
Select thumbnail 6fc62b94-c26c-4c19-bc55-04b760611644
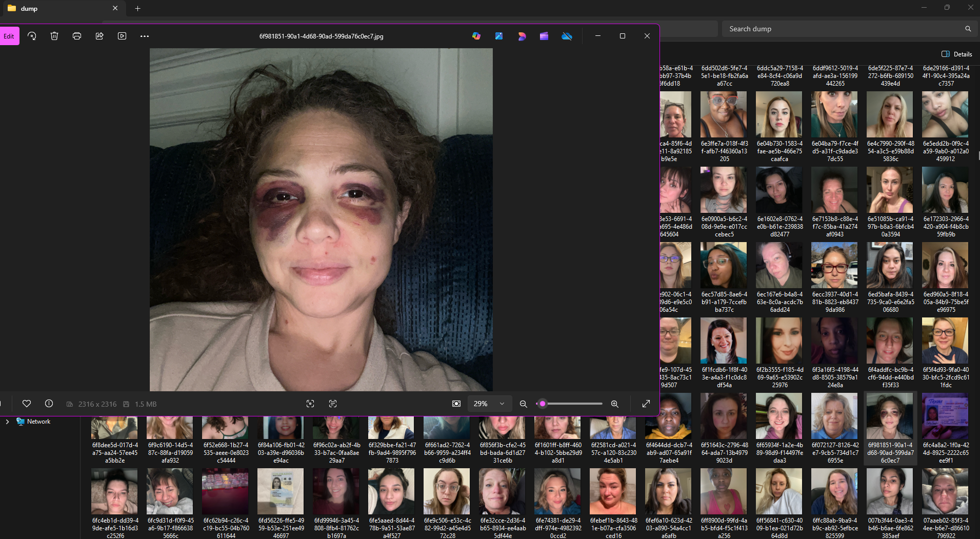coord(225,491)
